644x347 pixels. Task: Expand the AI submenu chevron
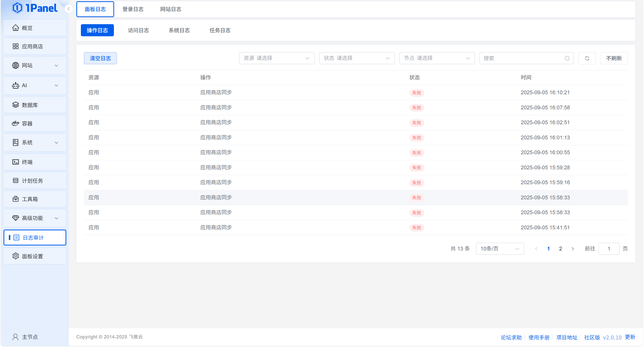(56, 85)
